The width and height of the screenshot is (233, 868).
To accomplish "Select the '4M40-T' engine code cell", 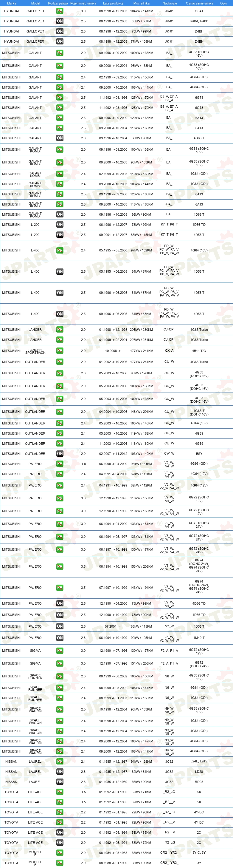I will coord(199,638).
